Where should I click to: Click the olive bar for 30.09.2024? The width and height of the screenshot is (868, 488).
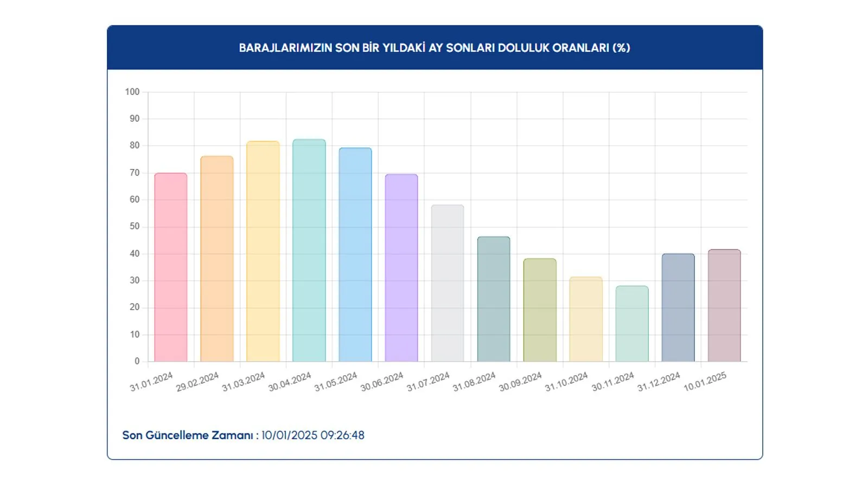pos(540,310)
